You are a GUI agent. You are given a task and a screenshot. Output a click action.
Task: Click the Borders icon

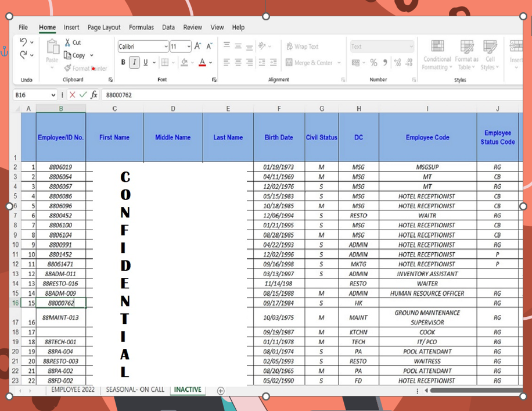[165, 62]
